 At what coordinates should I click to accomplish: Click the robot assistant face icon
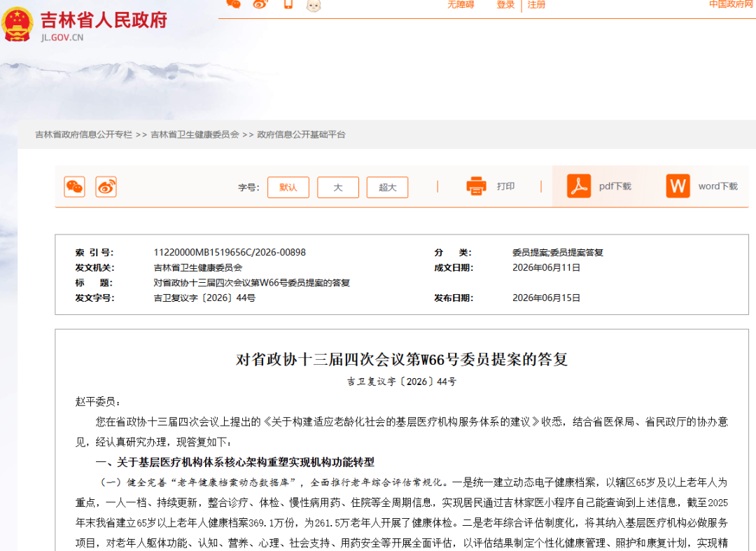(x=314, y=6)
